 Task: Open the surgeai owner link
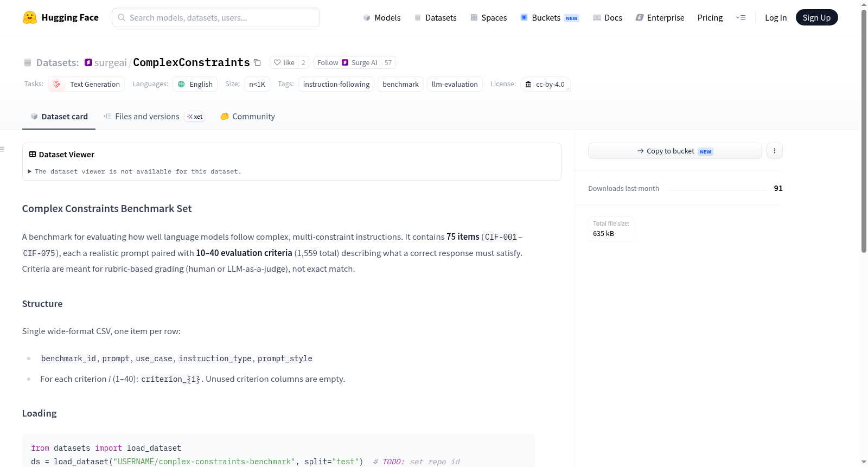[111, 63]
